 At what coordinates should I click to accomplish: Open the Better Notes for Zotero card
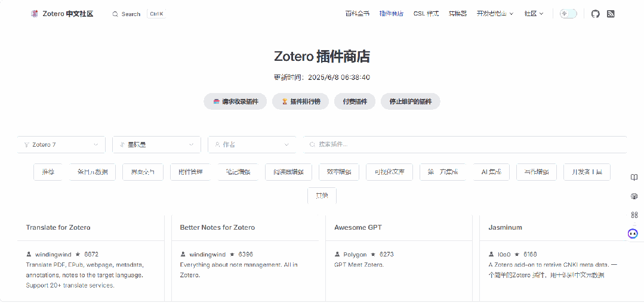point(245,258)
